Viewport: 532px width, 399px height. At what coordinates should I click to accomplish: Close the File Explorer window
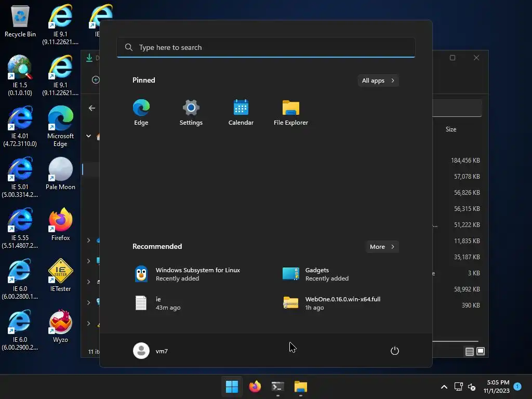476,58
